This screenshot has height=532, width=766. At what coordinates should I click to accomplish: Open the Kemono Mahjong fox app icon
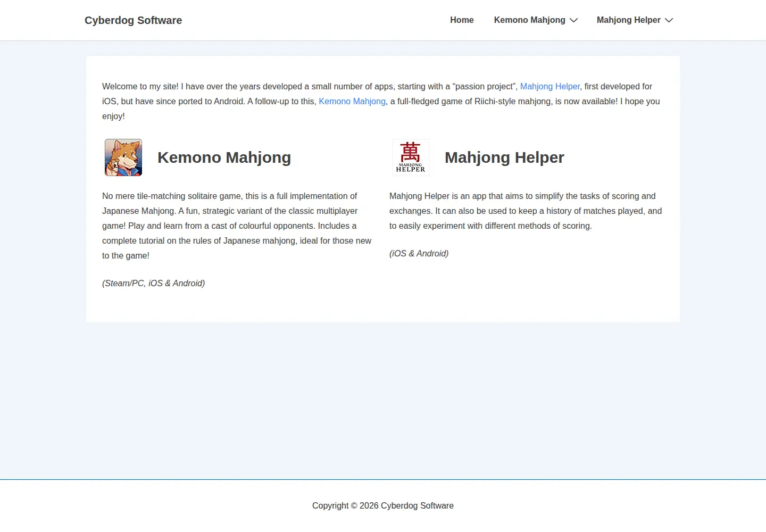(123, 157)
